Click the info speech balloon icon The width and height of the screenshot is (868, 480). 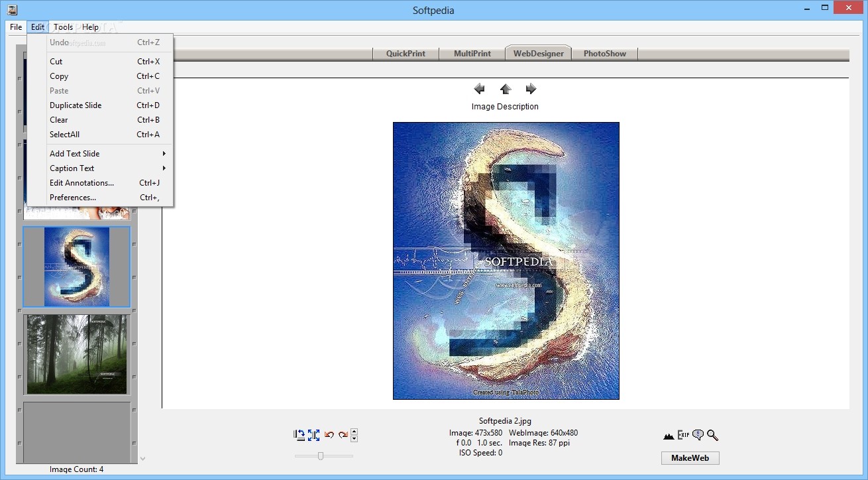[698, 435]
